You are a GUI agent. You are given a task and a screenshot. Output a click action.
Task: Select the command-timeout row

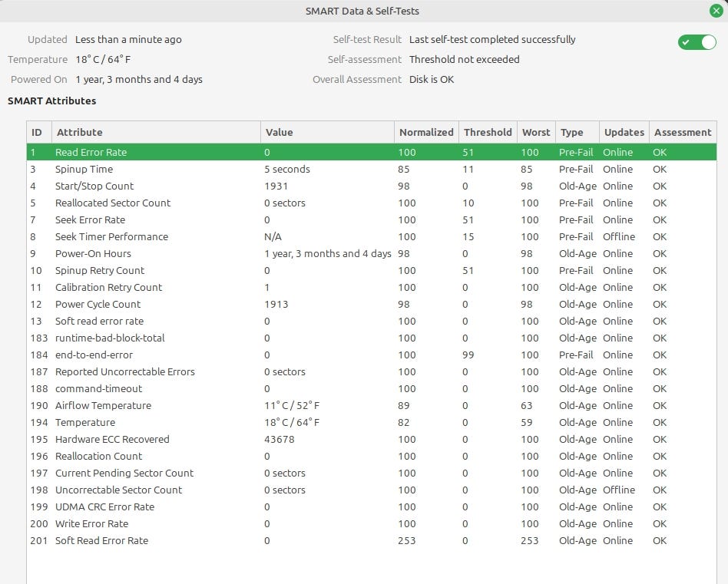click(372, 389)
